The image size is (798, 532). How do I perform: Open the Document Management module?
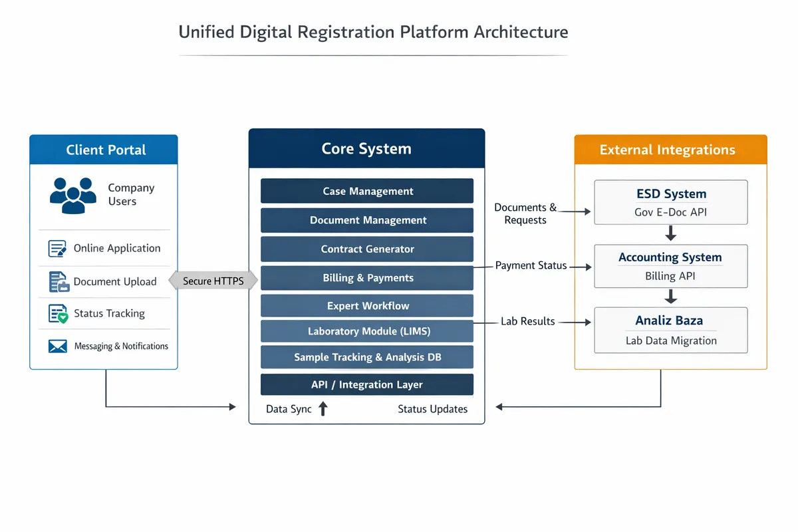[367, 220]
